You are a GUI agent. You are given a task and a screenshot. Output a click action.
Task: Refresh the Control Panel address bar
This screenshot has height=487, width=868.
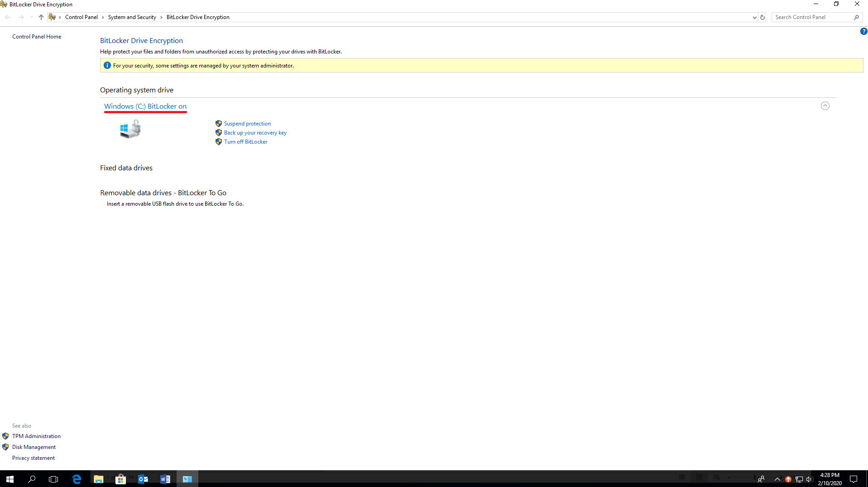click(762, 17)
